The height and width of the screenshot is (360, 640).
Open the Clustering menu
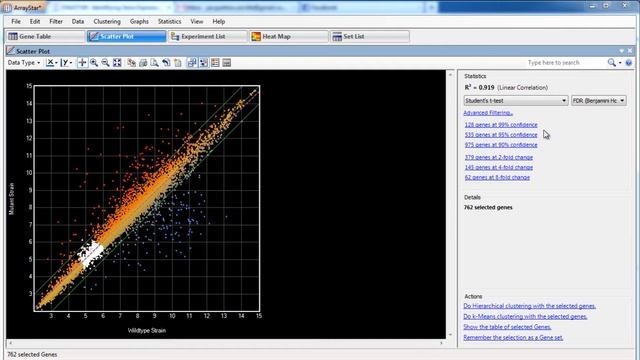pos(107,21)
